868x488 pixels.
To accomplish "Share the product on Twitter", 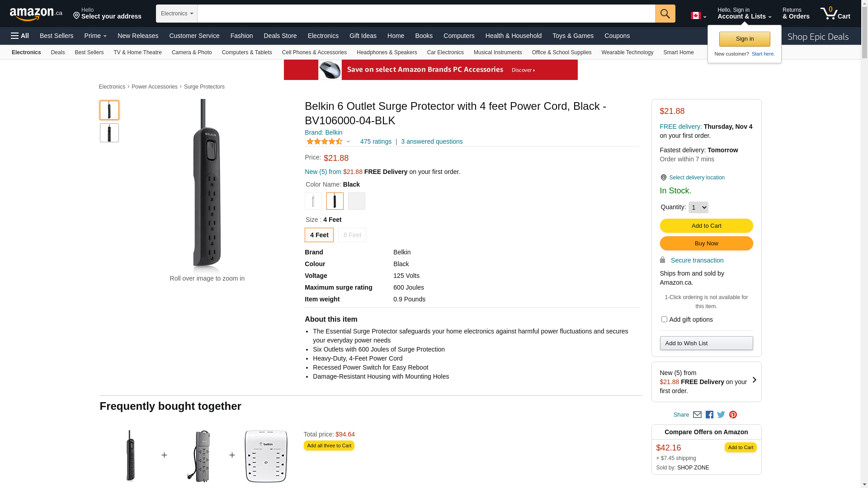I will coord(721,414).
